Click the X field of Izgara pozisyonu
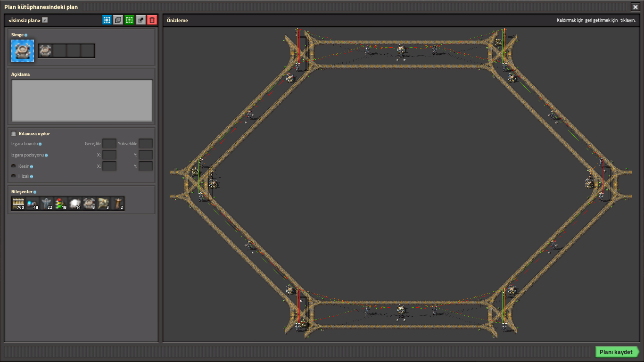Image resolution: width=644 pixels, height=362 pixels. pos(109,155)
